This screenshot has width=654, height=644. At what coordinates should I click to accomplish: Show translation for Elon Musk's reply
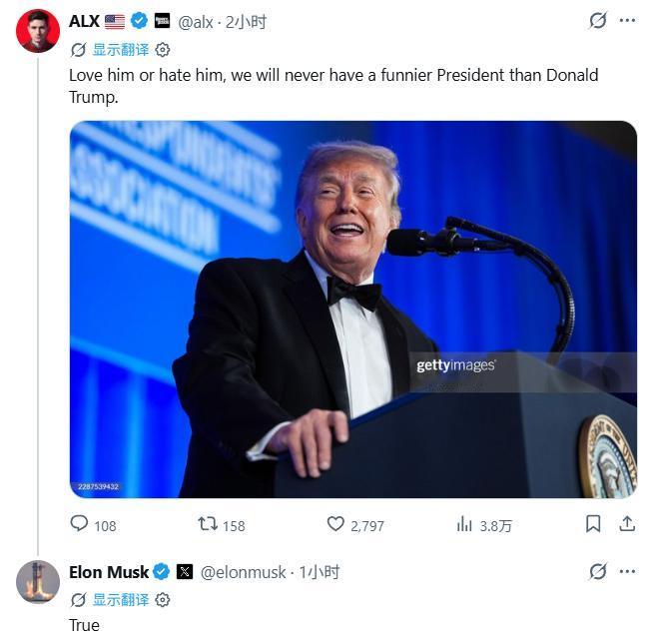coord(121,600)
